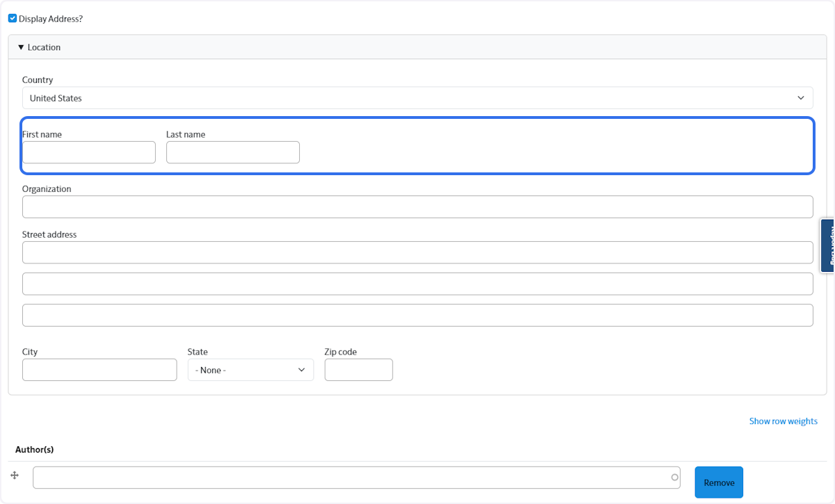Image resolution: width=835 pixels, height=504 pixels.
Task: Click the City input field
Action: click(x=100, y=370)
